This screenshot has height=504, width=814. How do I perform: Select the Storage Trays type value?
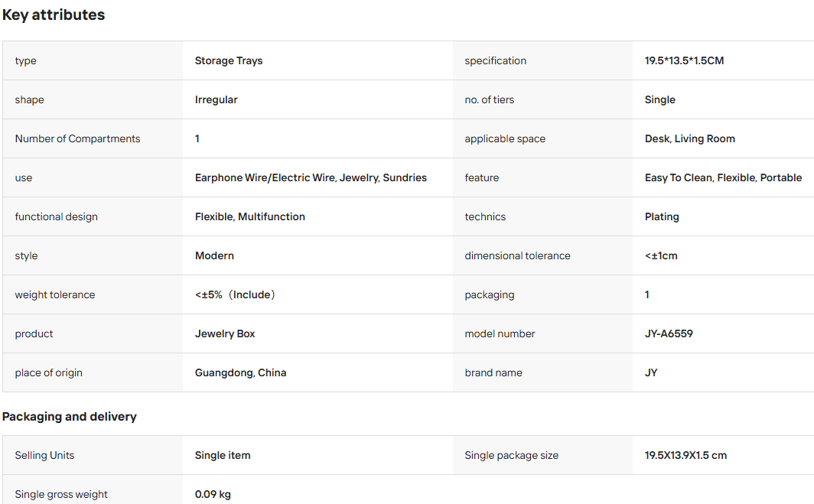tap(229, 60)
